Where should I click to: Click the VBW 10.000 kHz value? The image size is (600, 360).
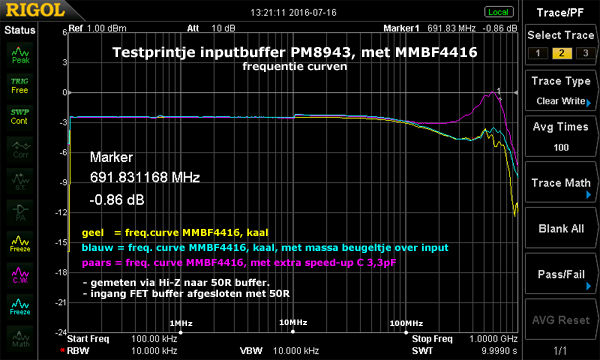pos(296,350)
